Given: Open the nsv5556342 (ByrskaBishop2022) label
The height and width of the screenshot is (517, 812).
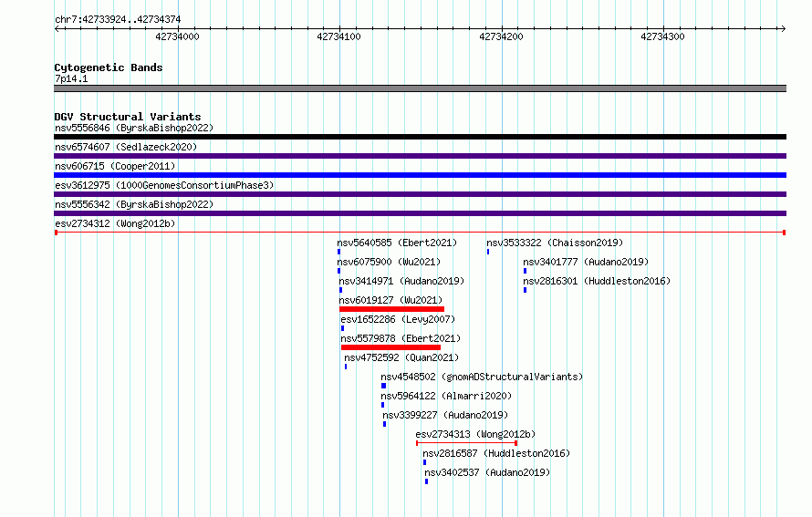Looking at the screenshot, I should point(134,204).
